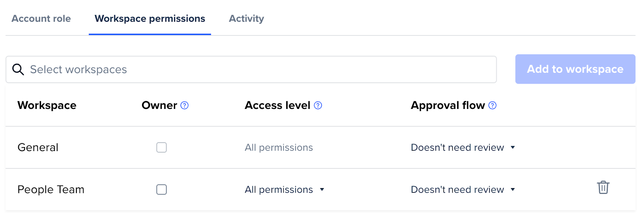Click General's greyed All permissions text
This screenshot has width=644, height=215.
coord(279,147)
